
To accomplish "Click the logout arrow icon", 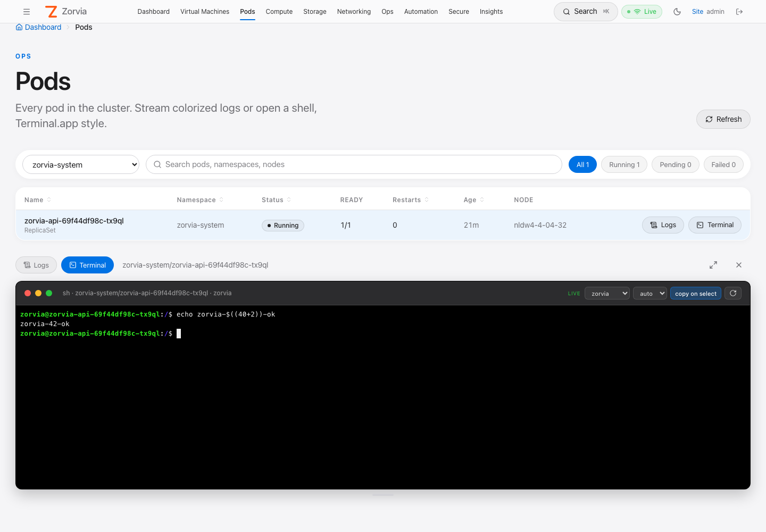I will point(739,12).
